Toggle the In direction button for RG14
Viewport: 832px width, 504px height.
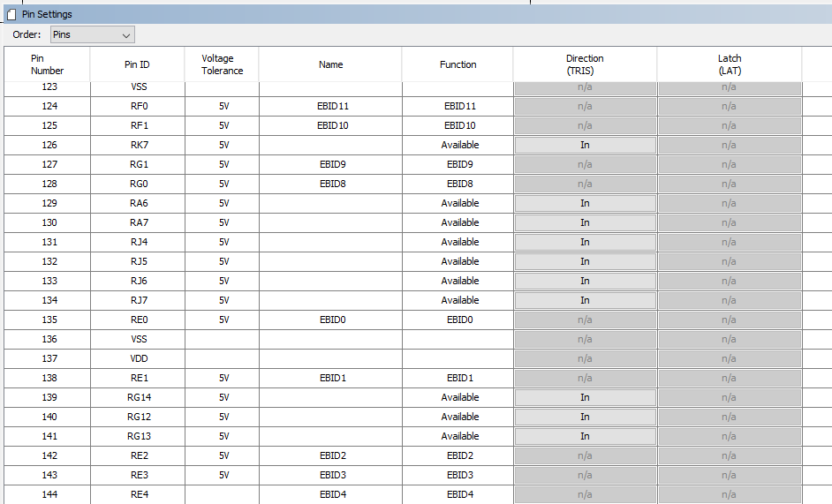[585, 397]
